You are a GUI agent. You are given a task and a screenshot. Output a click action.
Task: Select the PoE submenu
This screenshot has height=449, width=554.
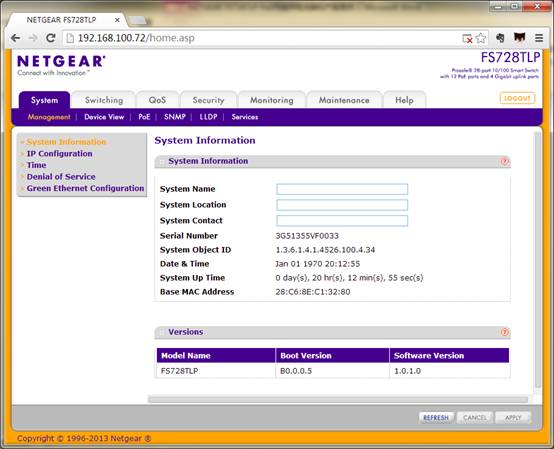(144, 117)
